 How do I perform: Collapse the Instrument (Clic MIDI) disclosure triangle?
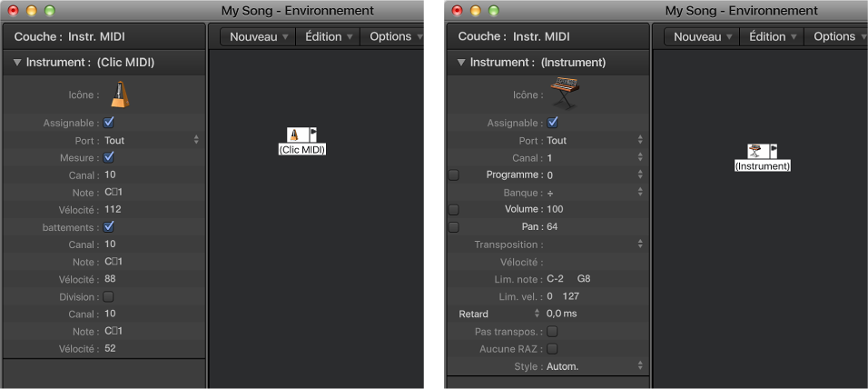coord(17,63)
